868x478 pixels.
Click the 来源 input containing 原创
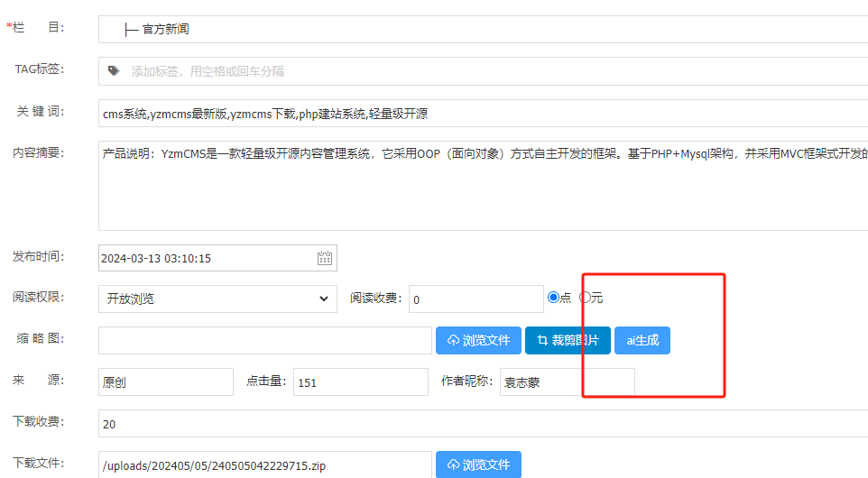click(x=165, y=381)
